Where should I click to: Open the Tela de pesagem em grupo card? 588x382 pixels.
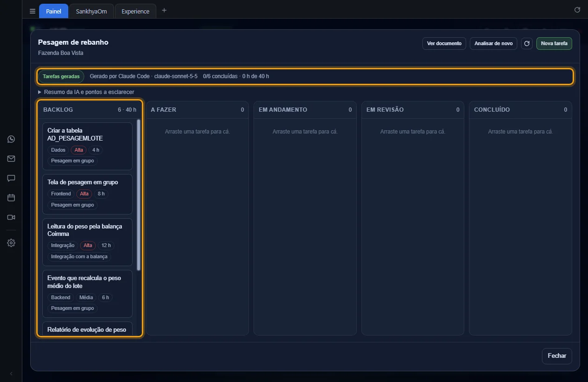click(x=87, y=194)
